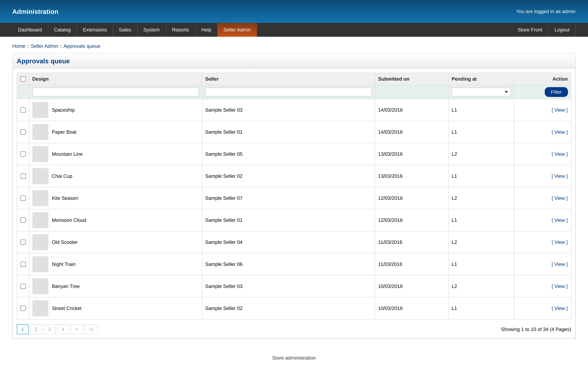Screen dimensions: 588x373
Task: Open the Help menu
Action: [x=206, y=30]
